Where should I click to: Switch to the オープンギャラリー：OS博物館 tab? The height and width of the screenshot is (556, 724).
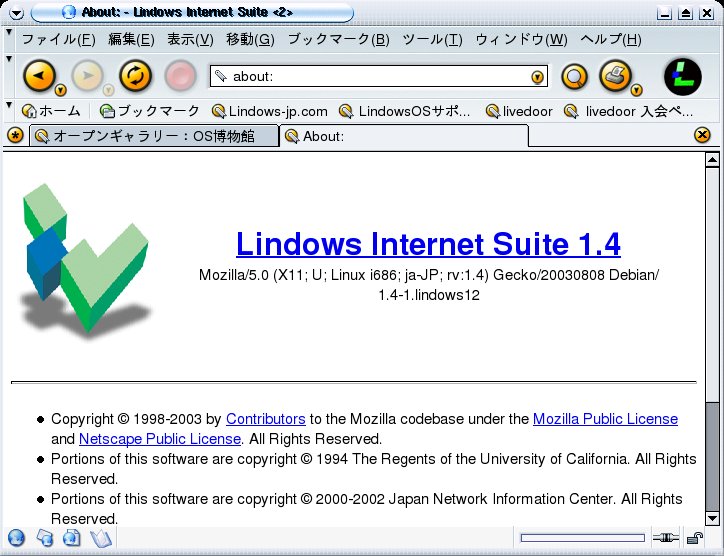click(154, 136)
